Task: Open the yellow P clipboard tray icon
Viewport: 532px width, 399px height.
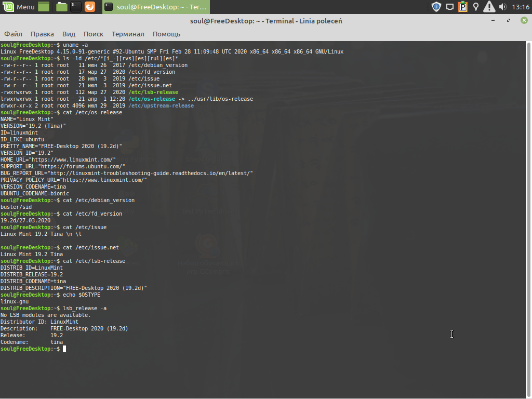Action: 463,7
